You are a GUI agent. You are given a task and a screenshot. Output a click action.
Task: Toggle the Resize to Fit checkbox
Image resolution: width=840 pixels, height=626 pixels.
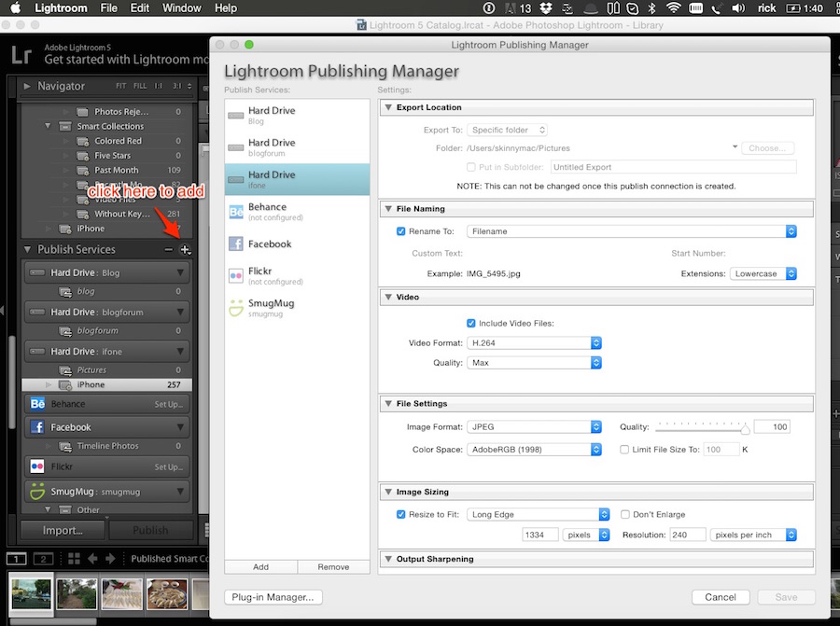[400, 515]
